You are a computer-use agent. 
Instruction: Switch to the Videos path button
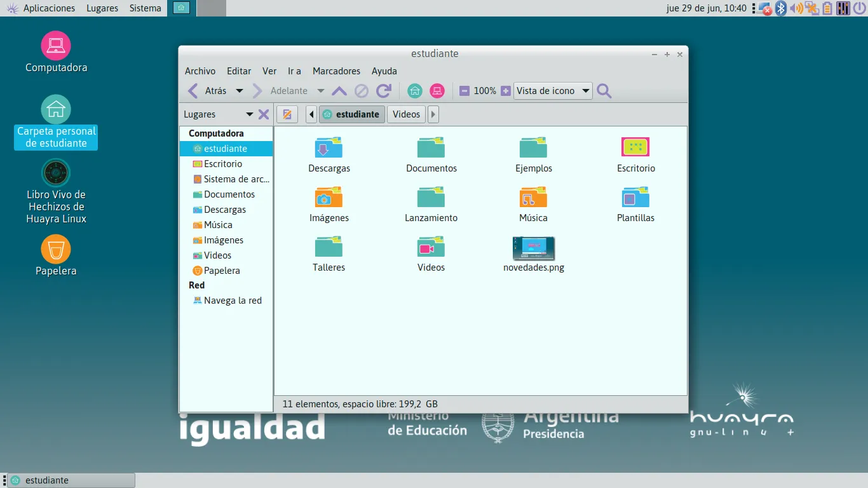click(406, 114)
